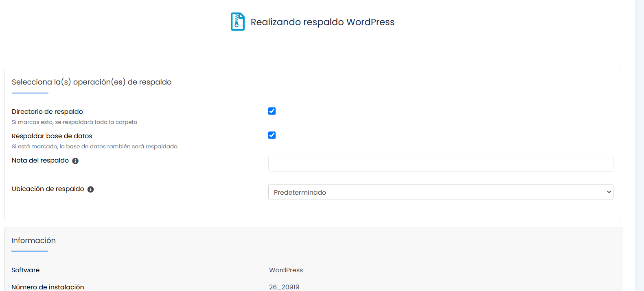Uncheck the Directorio de respaldo checkbox
This screenshot has height=291, width=644.
[x=272, y=111]
